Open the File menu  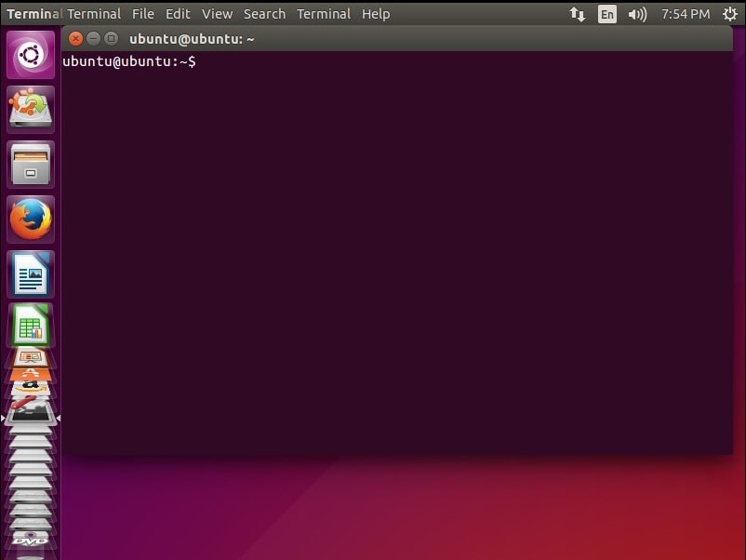pos(142,14)
